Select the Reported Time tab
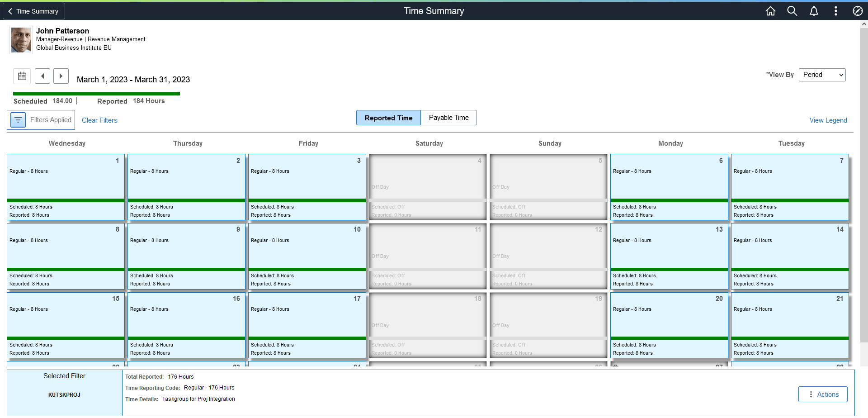 (x=388, y=118)
